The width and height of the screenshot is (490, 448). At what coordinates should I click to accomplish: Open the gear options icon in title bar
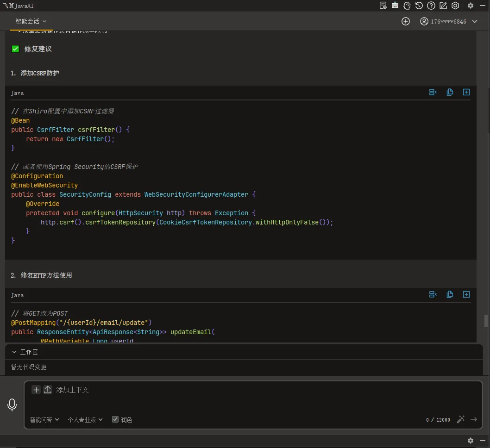click(x=470, y=6)
